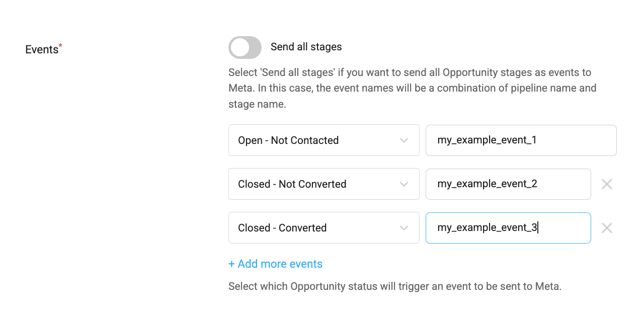Switch on sending all Opportunity stages
This screenshot has height=310, width=644.
(245, 47)
